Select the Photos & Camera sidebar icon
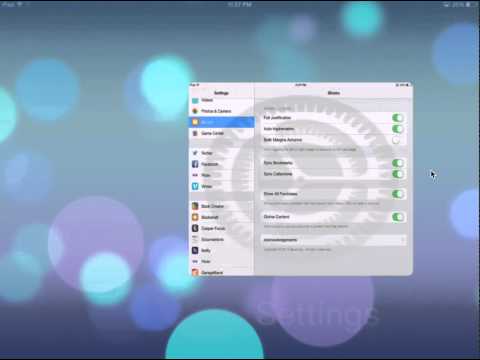The image size is (480, 360). pyautogui.click(x=195, y=111)
